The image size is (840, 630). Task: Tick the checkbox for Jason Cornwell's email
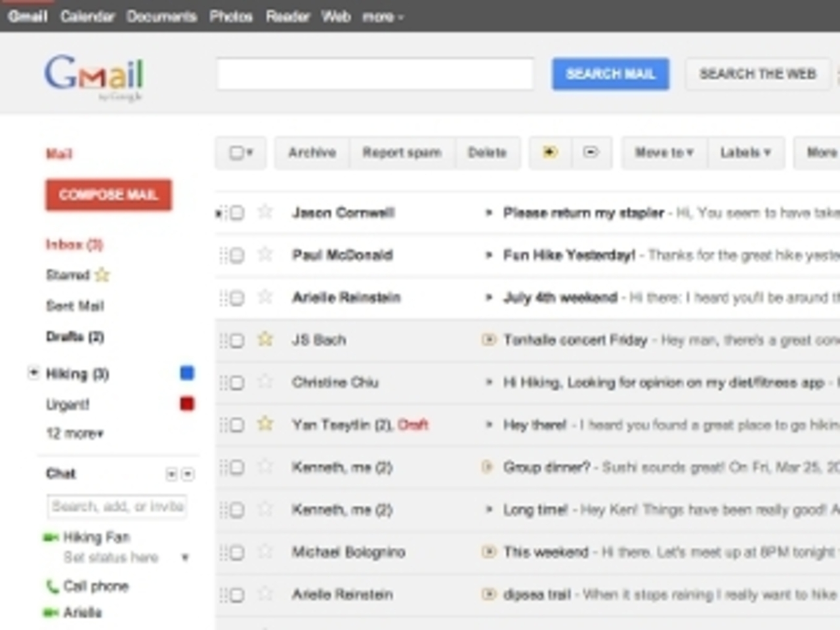237,213
